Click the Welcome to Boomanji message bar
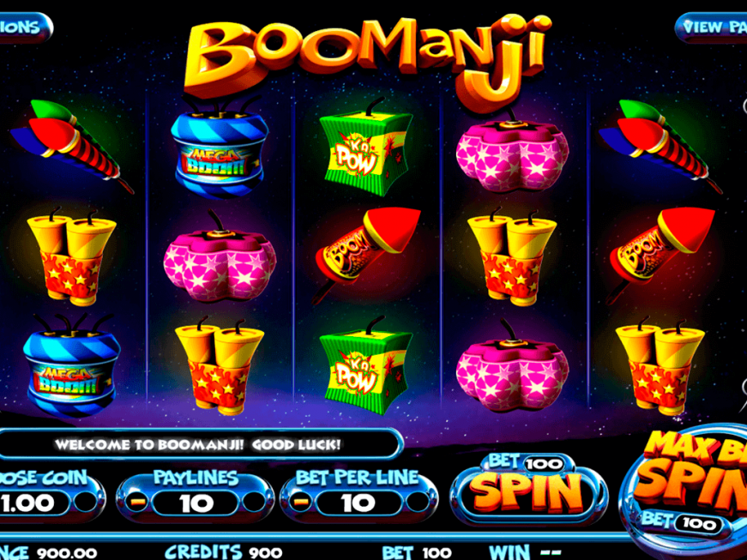This screenshot has height=560, width=747. point(199,445)
